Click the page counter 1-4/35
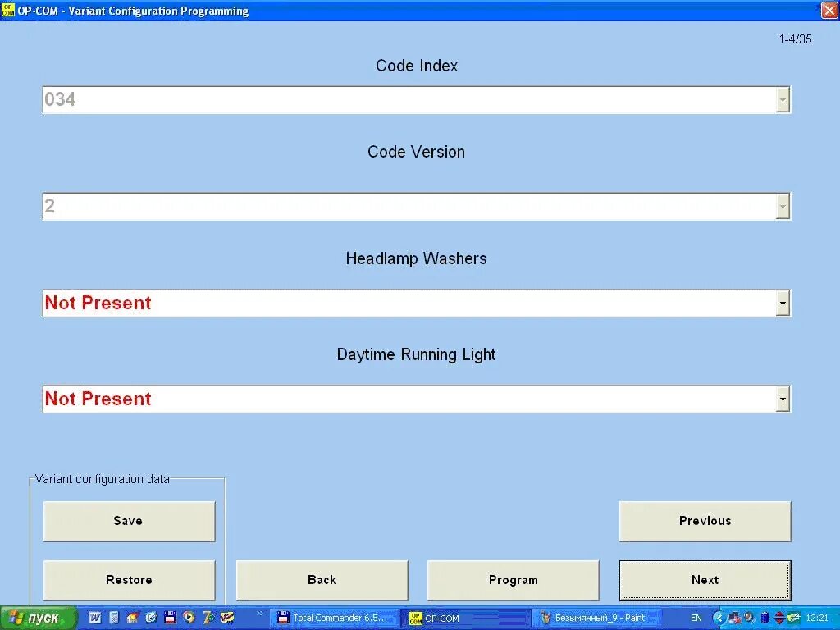This screenshot has width=840, height=630. point(795,39)
